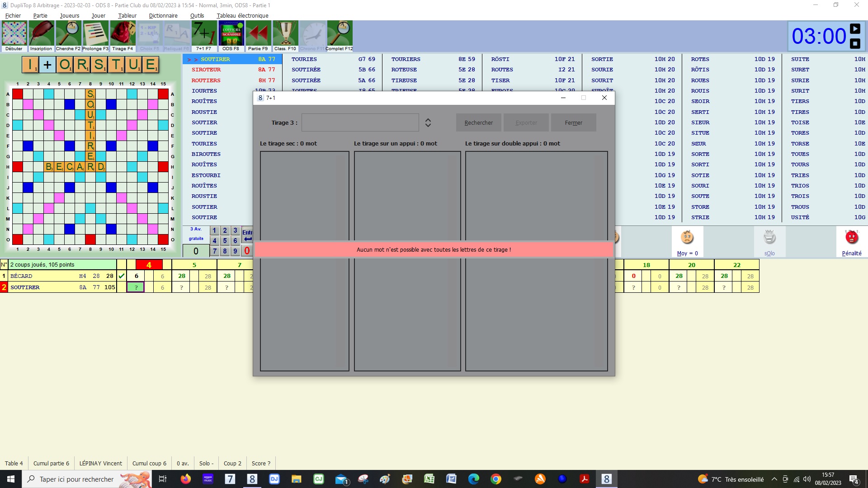Open the Dictionnaire menu

coord(163,15)
